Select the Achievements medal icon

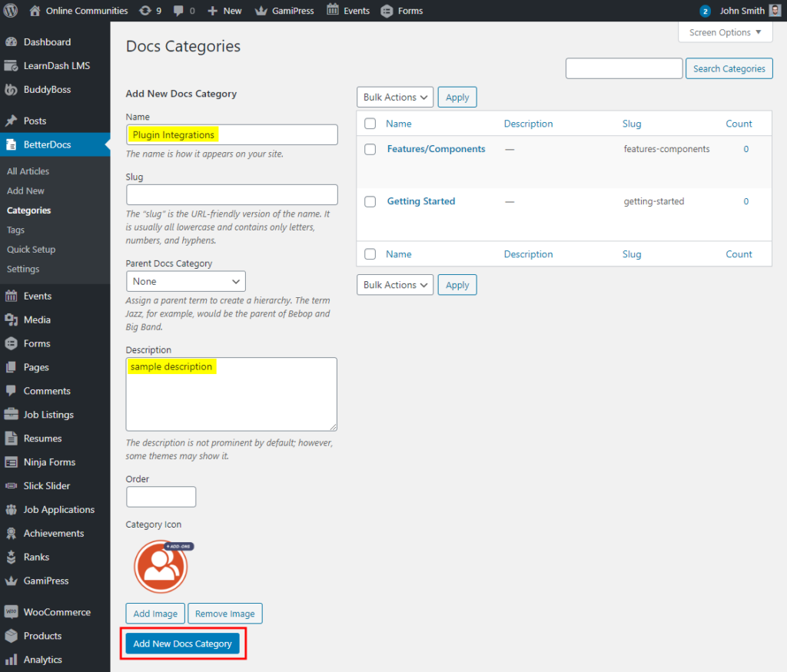[12, 533]
